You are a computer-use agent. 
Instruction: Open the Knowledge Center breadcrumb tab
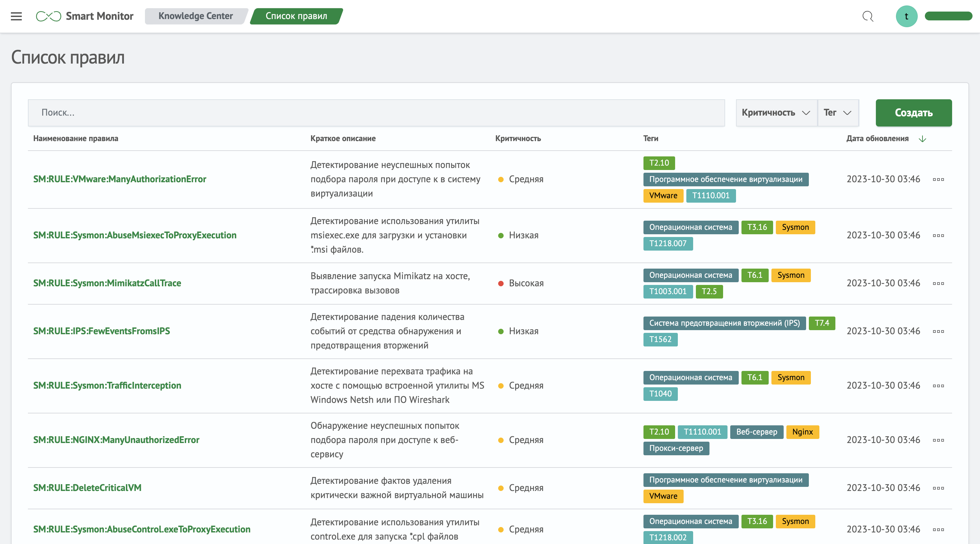point(195,16)
